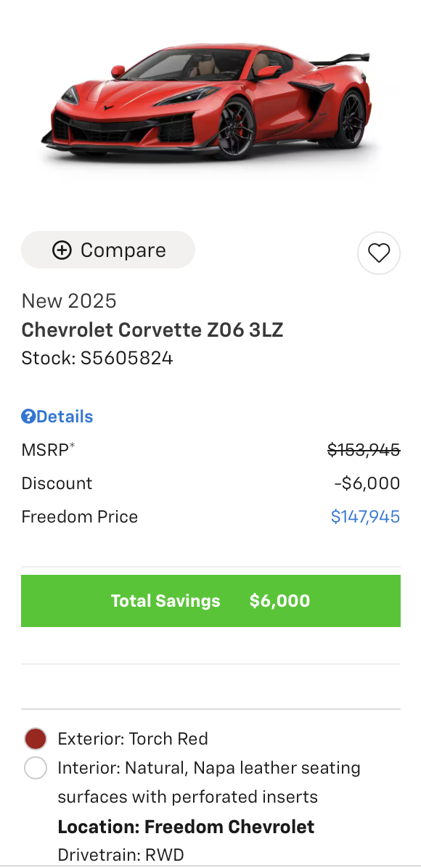This screenshot has height=868, width=421.
Task: Click the Discount -$6,000 amount
Action: click(367, 483)
